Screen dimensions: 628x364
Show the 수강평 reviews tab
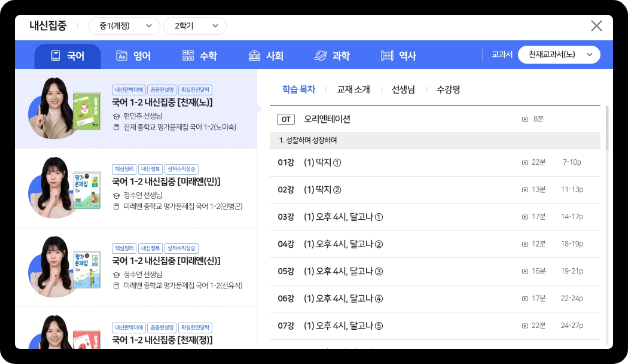(448, 89)
